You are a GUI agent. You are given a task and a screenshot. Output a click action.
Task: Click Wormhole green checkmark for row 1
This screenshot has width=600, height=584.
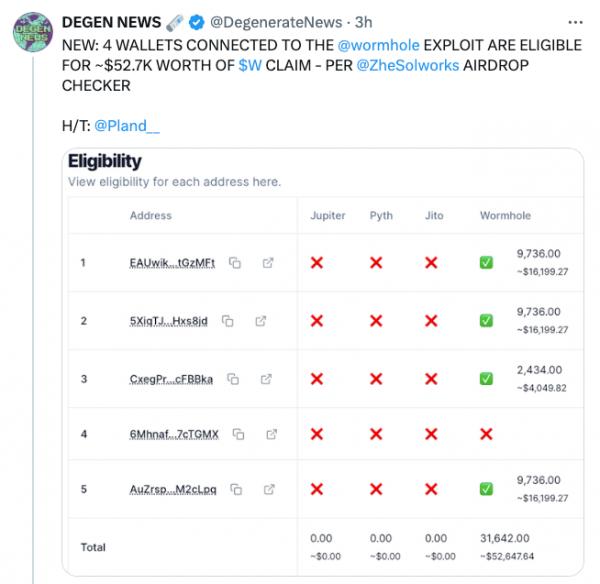coord(486,263)
